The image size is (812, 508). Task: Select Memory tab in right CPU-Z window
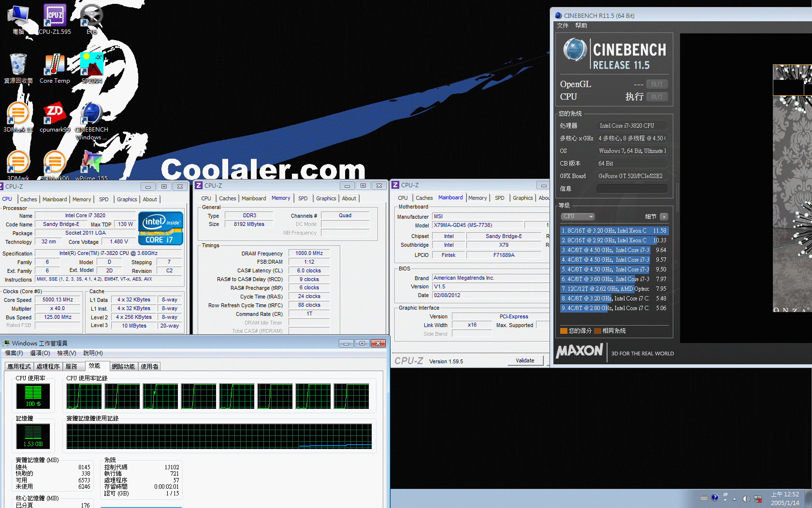[x=478, y=198]
